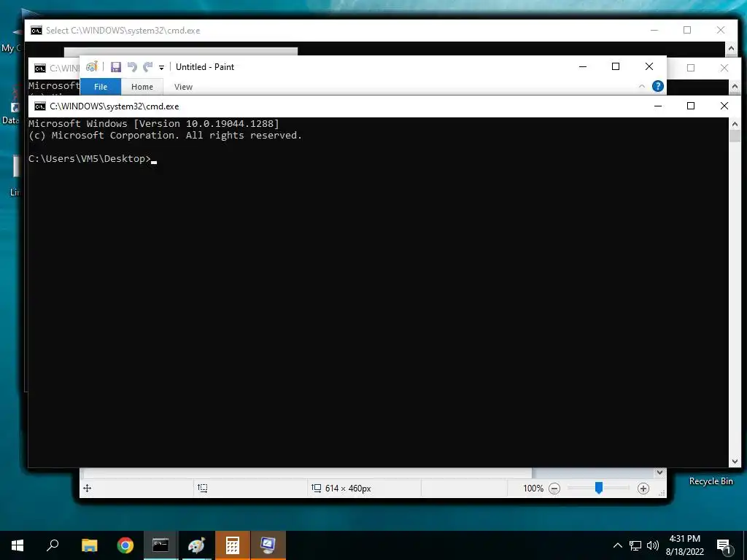Click the network icon in the system tray
The height and width of the screenshot is (560, 747).
tap(635, 545)
